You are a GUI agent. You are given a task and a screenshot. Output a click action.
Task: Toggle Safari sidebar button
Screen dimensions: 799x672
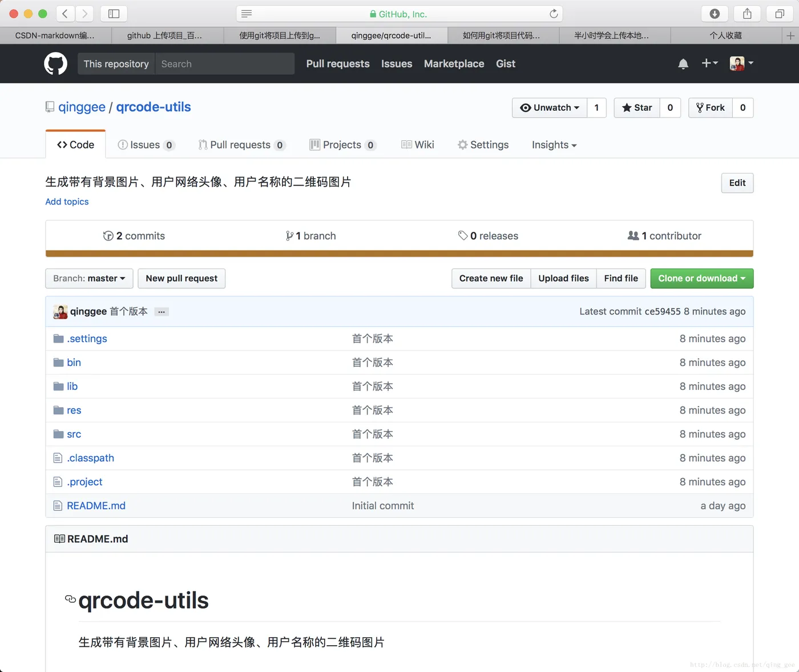[114, 14]
